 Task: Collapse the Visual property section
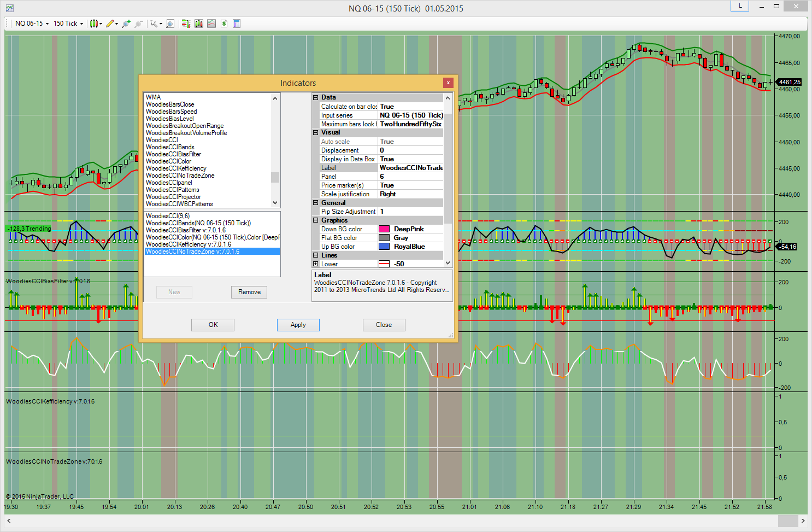point(315,132)
